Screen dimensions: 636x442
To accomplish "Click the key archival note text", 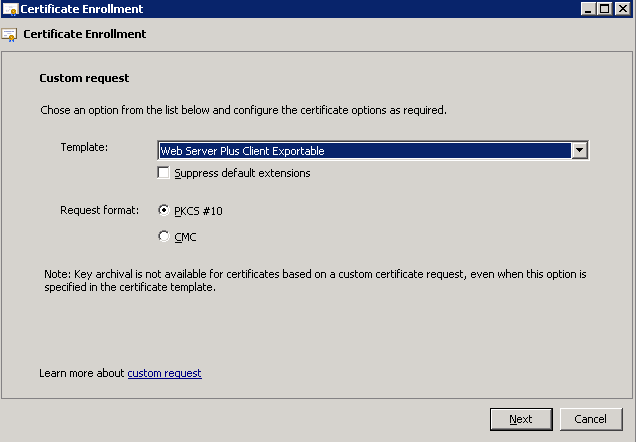I will 315,281.
